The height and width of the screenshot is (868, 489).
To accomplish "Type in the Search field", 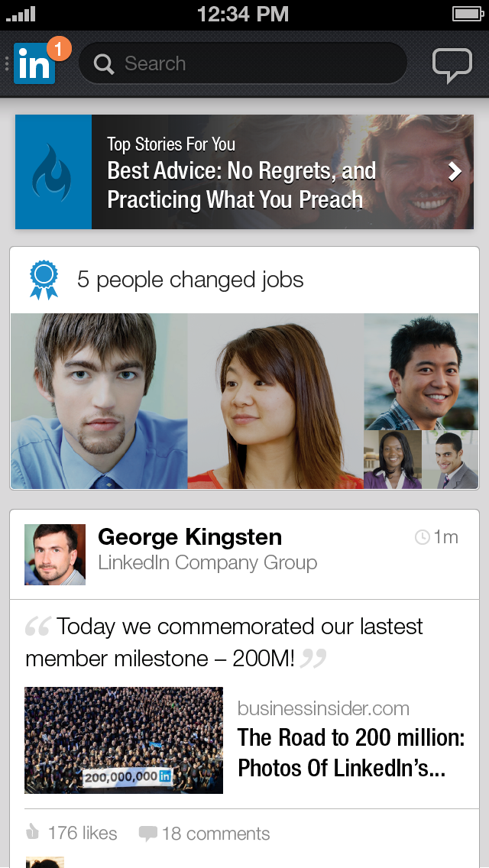I will (x=252, y=63).
